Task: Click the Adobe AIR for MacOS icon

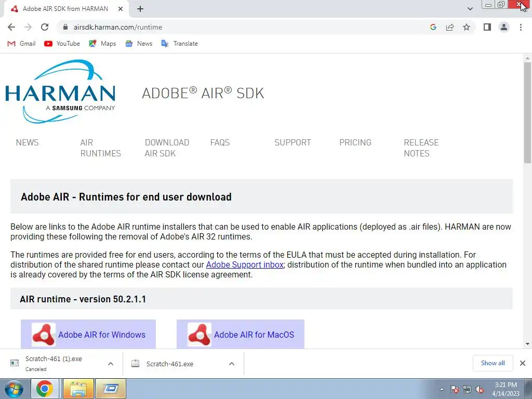Action: [199, 335]
